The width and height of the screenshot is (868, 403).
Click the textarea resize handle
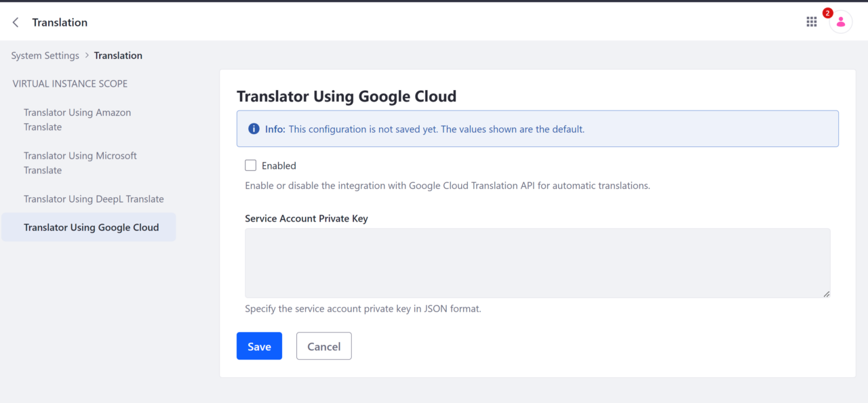click(826, 293)
